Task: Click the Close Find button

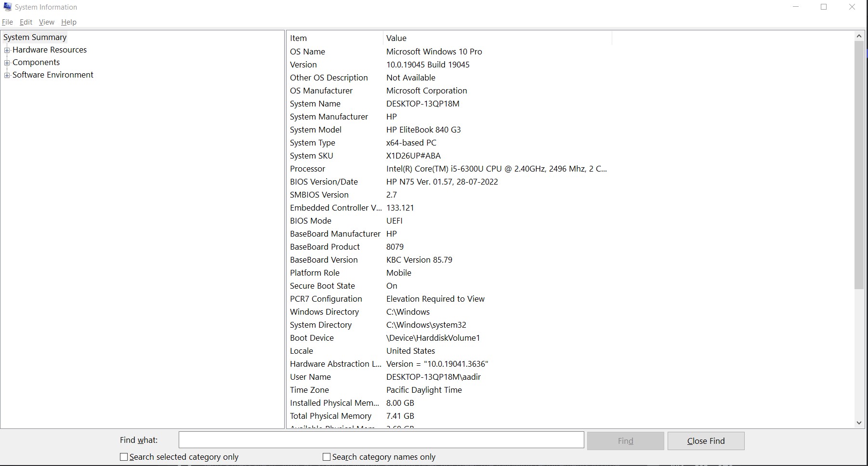Action: [706, 441]
